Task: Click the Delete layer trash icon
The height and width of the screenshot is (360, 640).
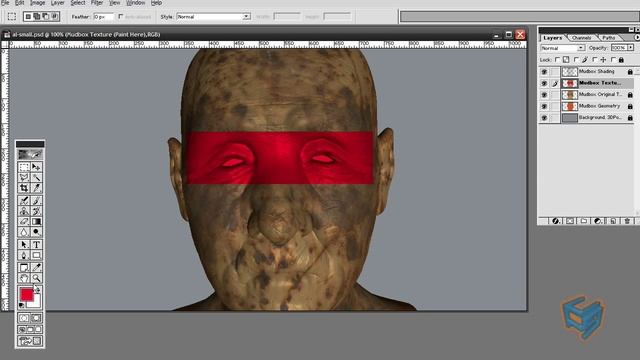Action: point(627,221)
